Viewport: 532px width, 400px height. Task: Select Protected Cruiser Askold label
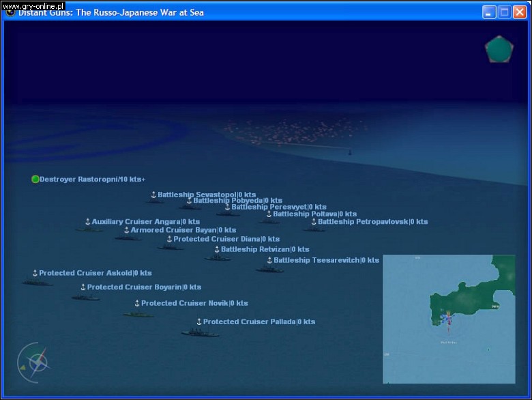click(95, 273)
